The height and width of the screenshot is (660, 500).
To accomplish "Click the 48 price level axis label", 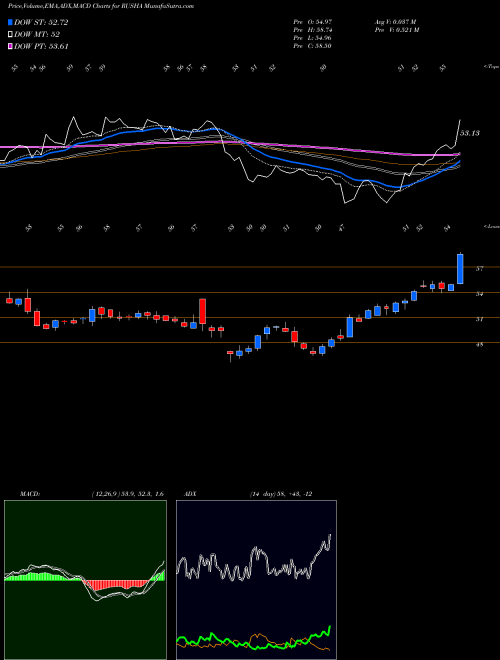I will 479,344.
